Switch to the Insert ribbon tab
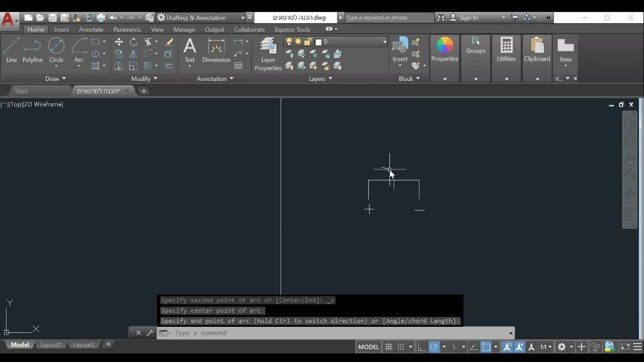 (61, 30)
